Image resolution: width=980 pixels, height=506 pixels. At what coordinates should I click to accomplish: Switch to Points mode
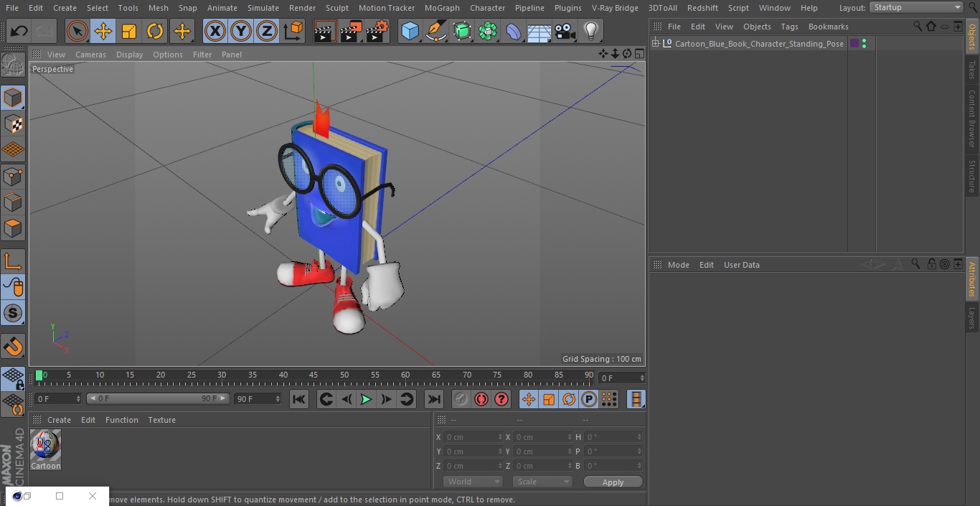13,176
